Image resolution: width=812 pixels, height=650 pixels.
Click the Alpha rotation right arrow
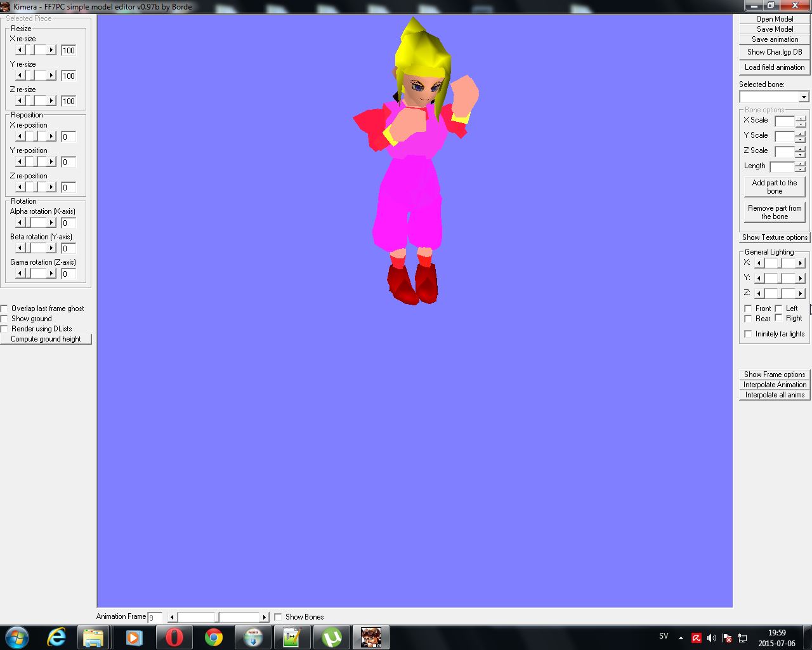[x=51, y=222]
